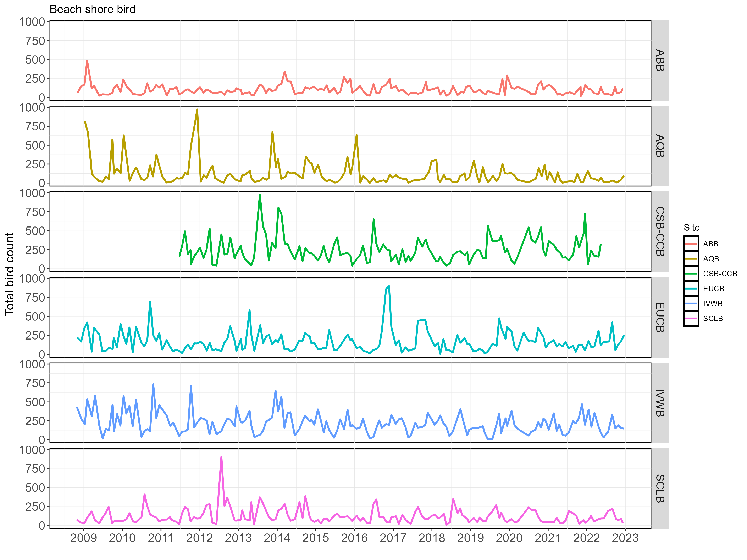Click the late-2011 peak in AQB line
Viewport: 747px width, 560px height.
pyautogui.click(x=197, y=110)
